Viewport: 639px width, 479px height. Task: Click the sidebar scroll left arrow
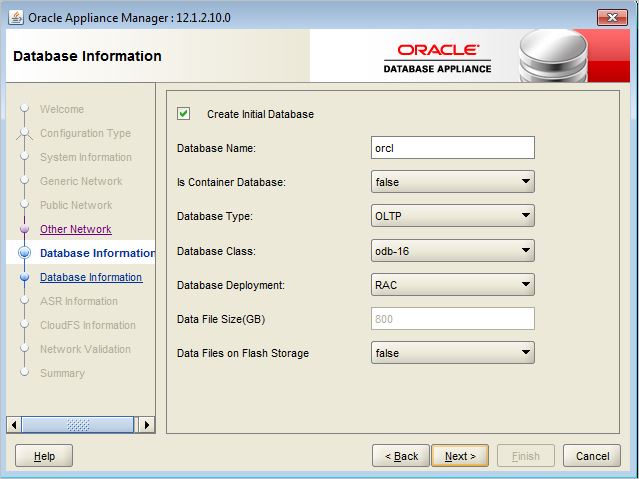coord(14,425)
